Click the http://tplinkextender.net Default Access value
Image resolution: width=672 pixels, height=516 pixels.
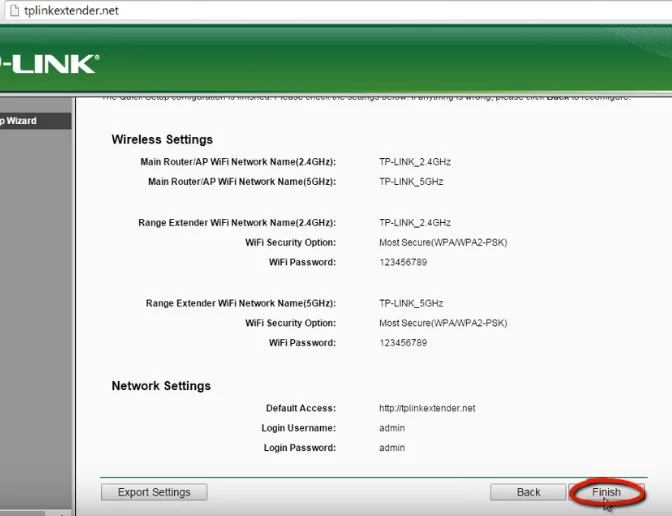pyautogui.click(x=427, y=408)
